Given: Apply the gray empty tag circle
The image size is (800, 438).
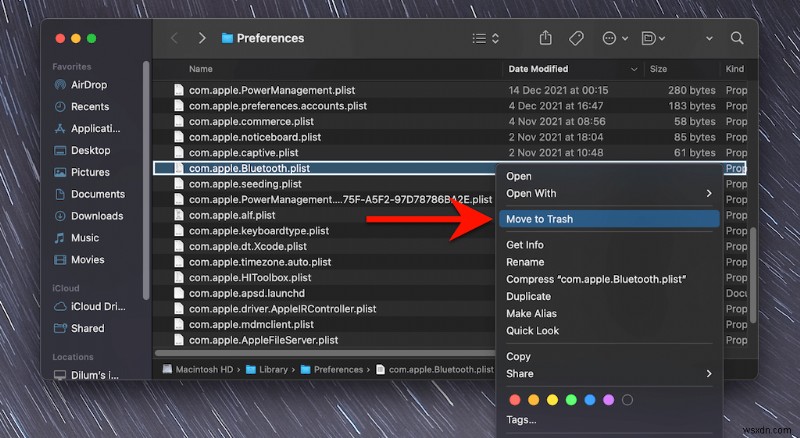Looking at the screenshot, I should coord(628,400).
